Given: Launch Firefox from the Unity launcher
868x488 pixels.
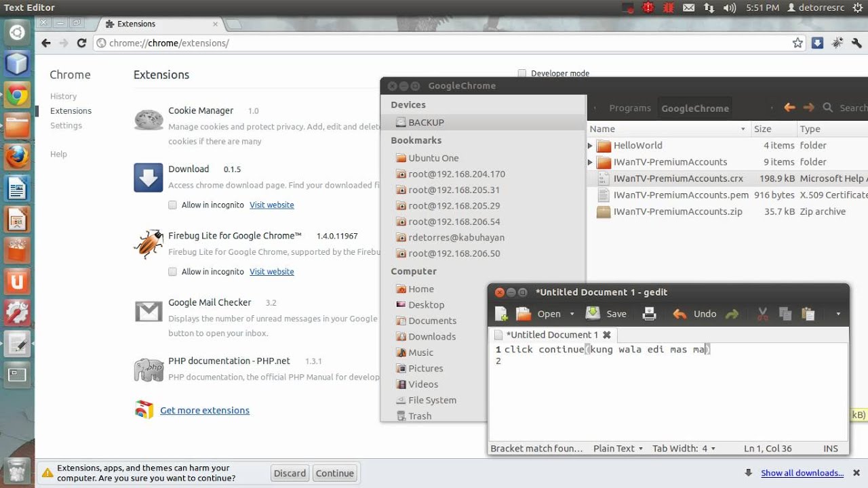Looking at the screenshot, I should [x=17, y=158].
